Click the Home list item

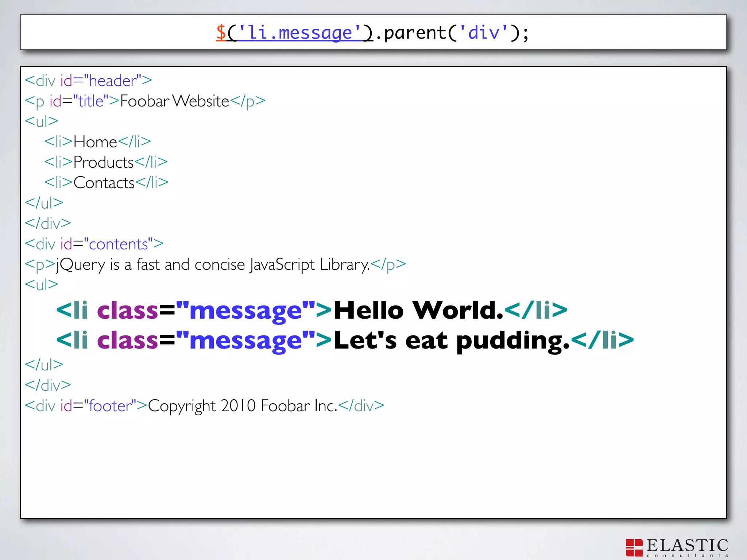click(95, 142)
